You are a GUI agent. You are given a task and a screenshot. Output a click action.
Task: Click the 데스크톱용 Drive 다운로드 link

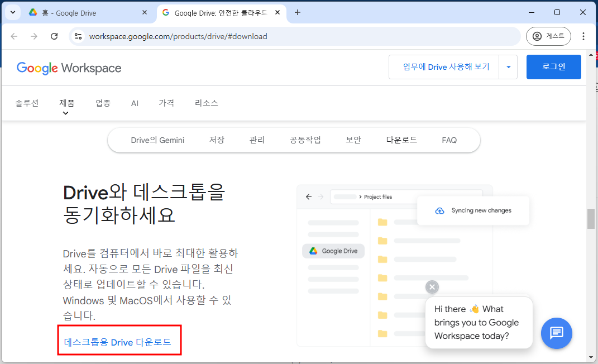[119, 340]
